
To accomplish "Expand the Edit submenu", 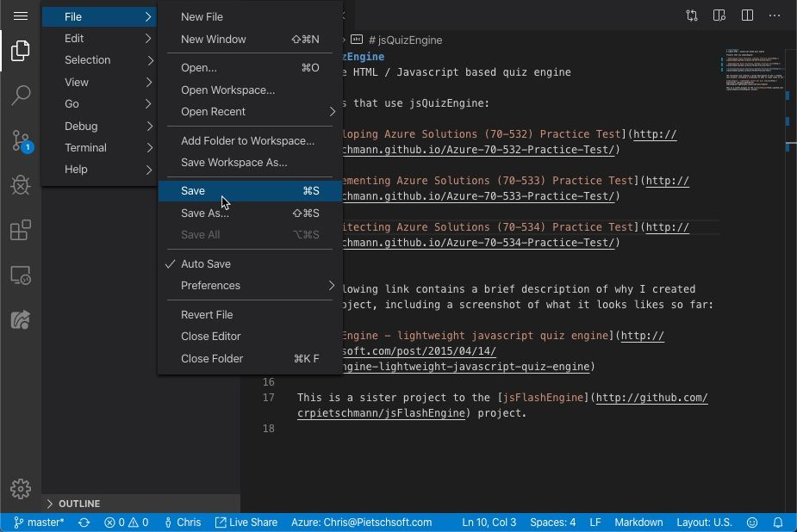I will [100, 39].
